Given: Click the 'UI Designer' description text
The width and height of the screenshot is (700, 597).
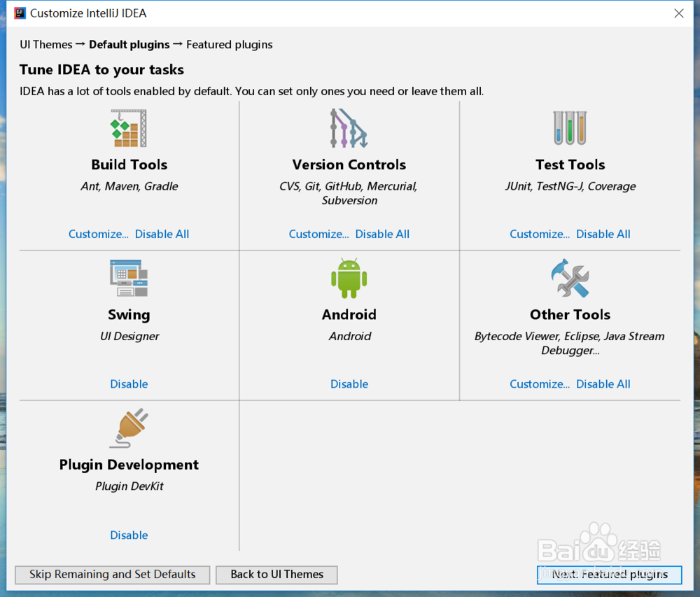Looking at the screenshot, I should (129, 336).
